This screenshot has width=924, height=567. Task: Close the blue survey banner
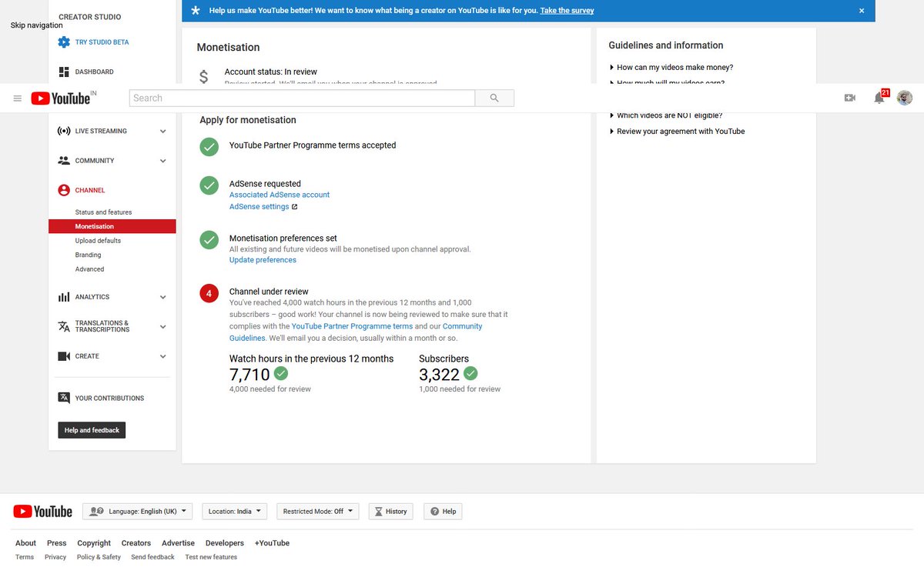coord(862,11)
